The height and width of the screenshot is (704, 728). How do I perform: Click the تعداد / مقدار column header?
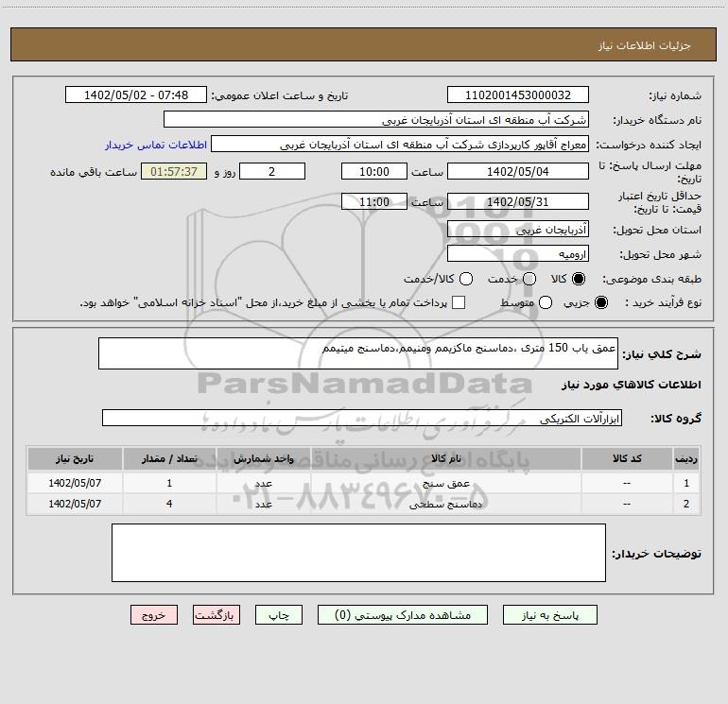(x=169, y=458)
